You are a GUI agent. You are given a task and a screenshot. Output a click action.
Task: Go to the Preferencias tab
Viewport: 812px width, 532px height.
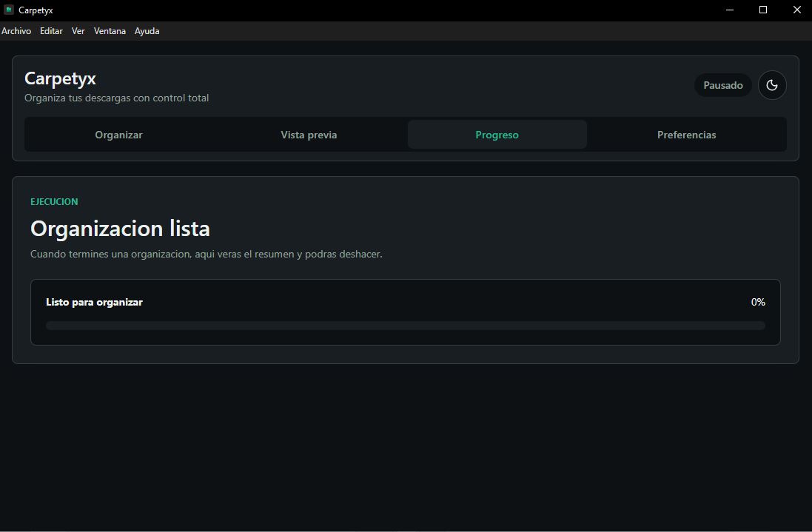click(x=687, y=135)
